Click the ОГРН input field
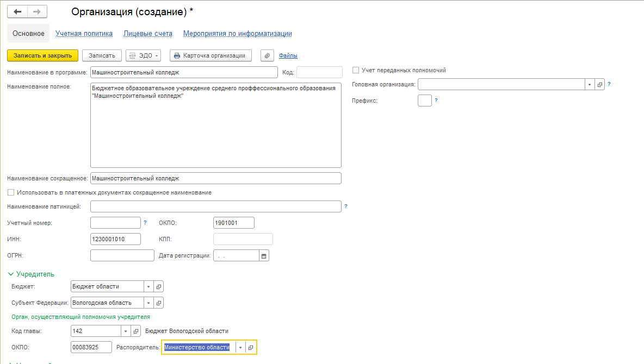Screen dimensions: 644x364 click(122, 255)
